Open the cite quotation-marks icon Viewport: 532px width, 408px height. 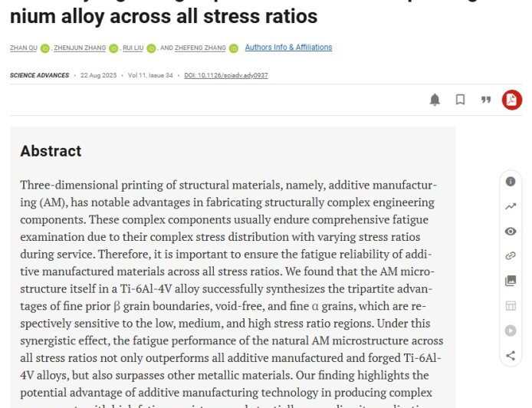[486, 100]
